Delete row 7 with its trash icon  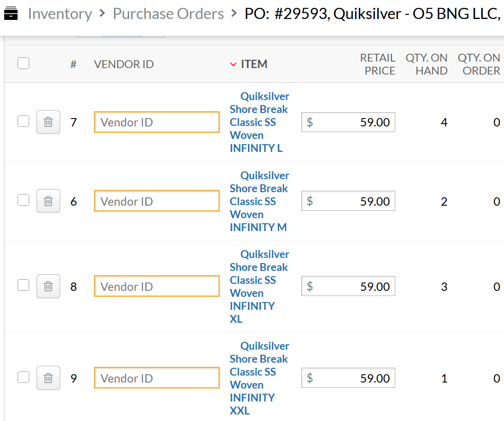pos(48,122)
